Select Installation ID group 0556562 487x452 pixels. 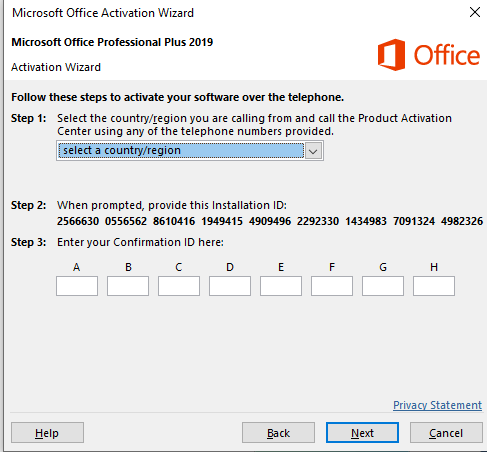126,221
